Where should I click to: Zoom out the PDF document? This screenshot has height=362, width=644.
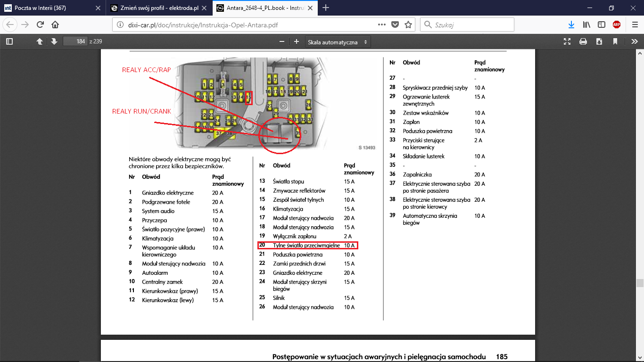tap(282, 41)
